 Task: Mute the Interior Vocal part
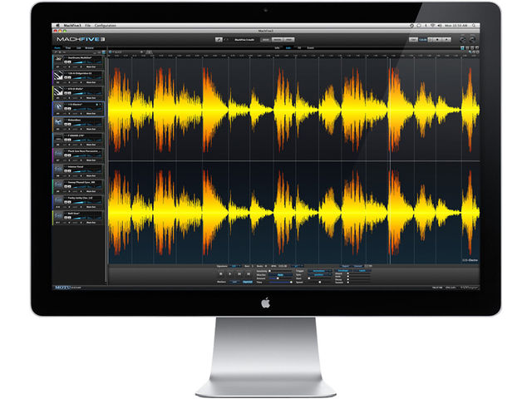click(66, 171)
